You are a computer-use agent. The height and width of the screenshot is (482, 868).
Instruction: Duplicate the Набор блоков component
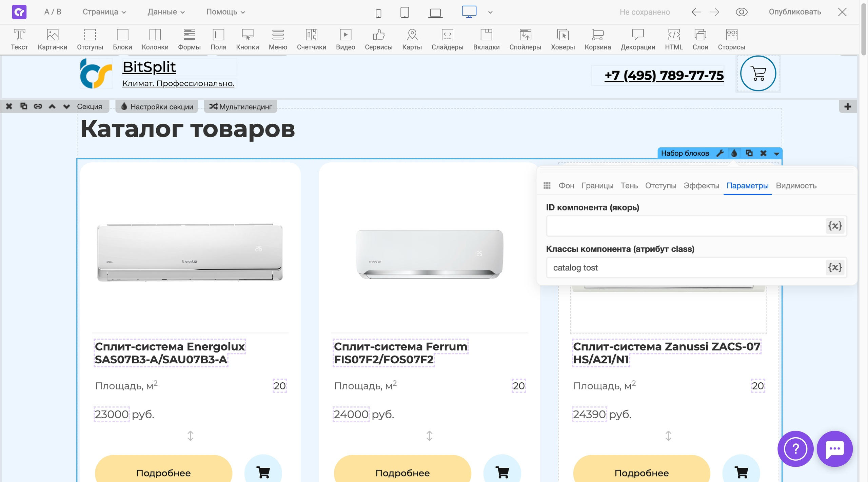click(x=749, y=153)
